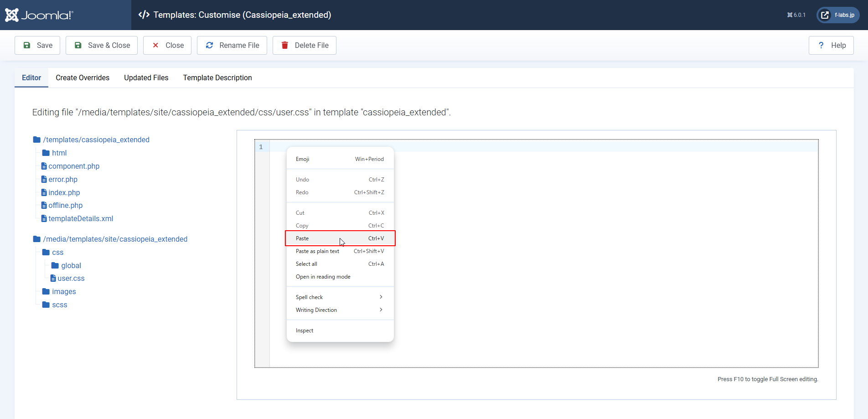The width and height of the screenshot is (868, 419).
Task: Open the Template Description tab
Action: point(217,78)
